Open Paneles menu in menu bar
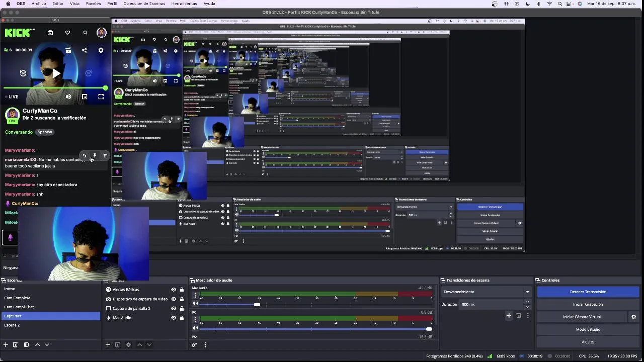Image resolution: width=644 pixels, height=362 pixels. point(93,4)
